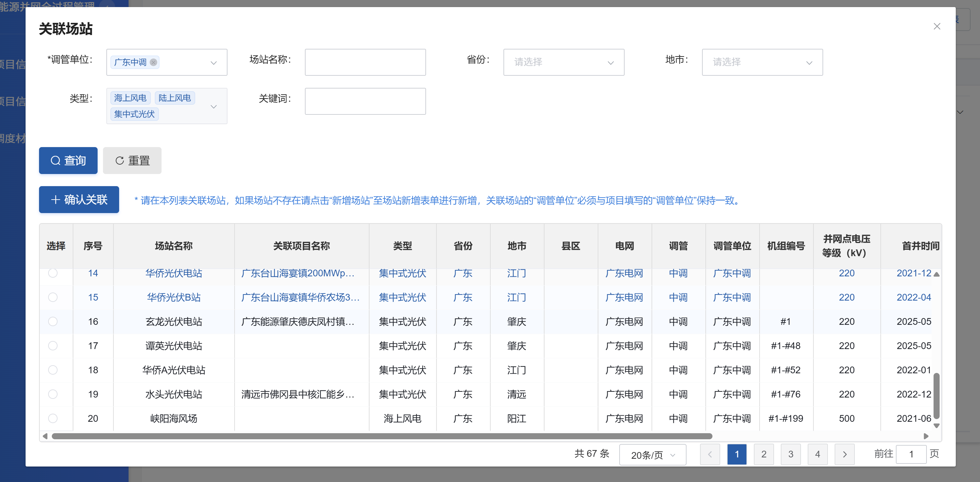The image size is (980, 482).
Task: Click the vertical scrollbar up arrow
Action: pyautogui.click(x=937, y=274)
